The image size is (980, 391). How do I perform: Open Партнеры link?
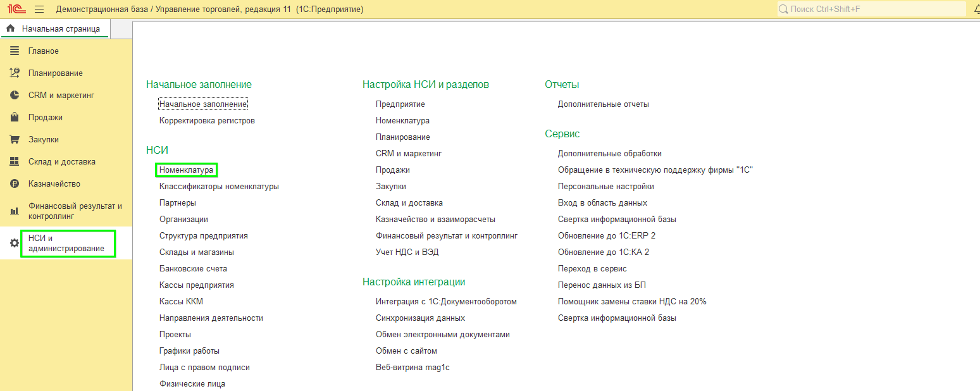(x=178, y=202)
